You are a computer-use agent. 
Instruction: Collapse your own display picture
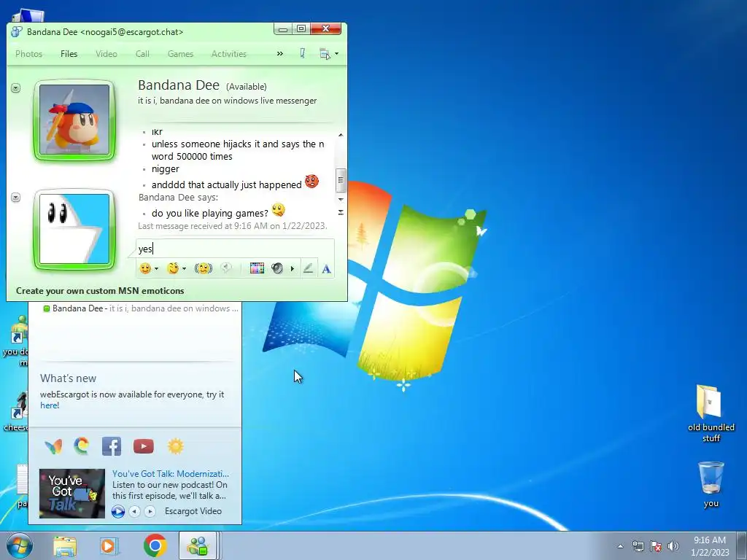pyautogui.click(x=16, y=197)
